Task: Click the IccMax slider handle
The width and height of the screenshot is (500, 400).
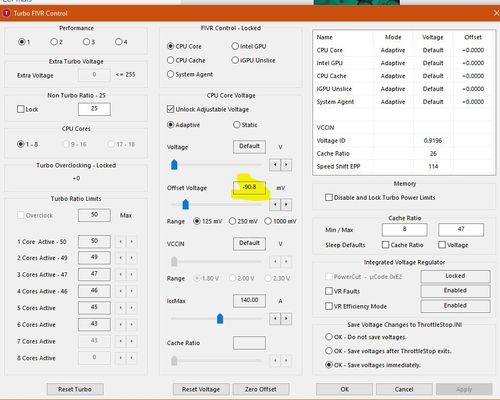Action: pos(220,319)
